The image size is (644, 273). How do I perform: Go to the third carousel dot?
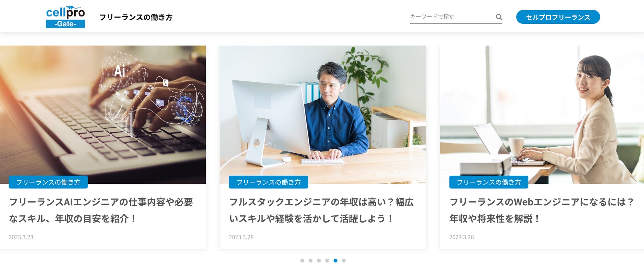coord(319,260)
